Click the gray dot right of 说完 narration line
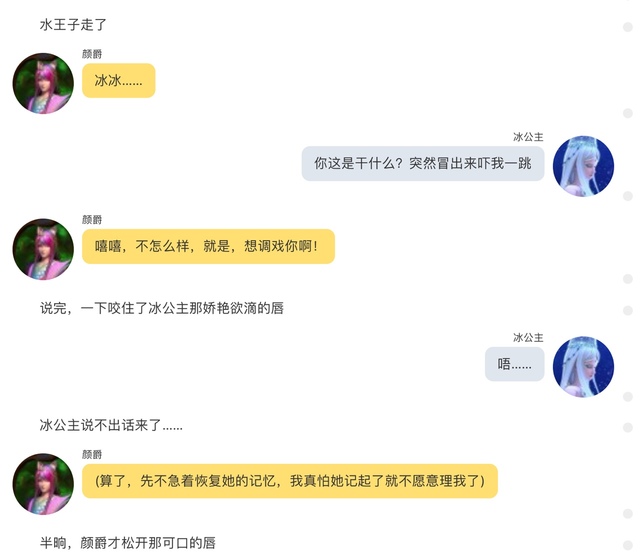The width and height of the screenshot is (640, 560). point(628,310)
